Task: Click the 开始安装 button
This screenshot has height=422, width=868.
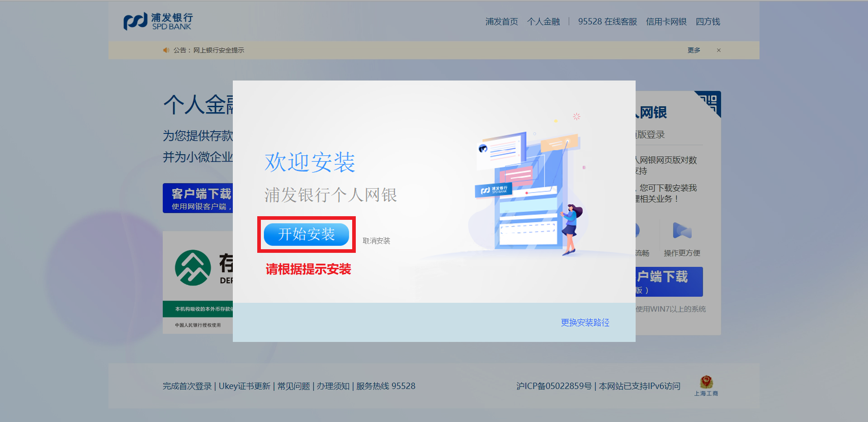Action: point(307,234)
